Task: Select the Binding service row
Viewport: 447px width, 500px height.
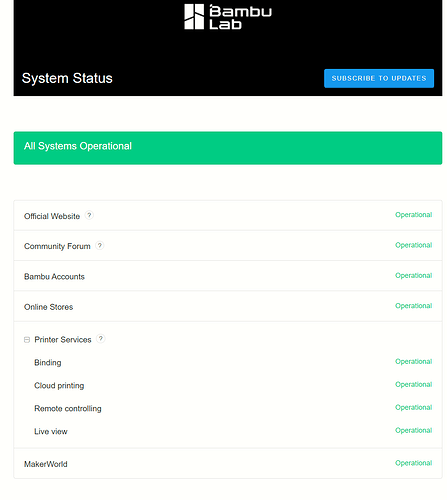Action: point(228,362)
